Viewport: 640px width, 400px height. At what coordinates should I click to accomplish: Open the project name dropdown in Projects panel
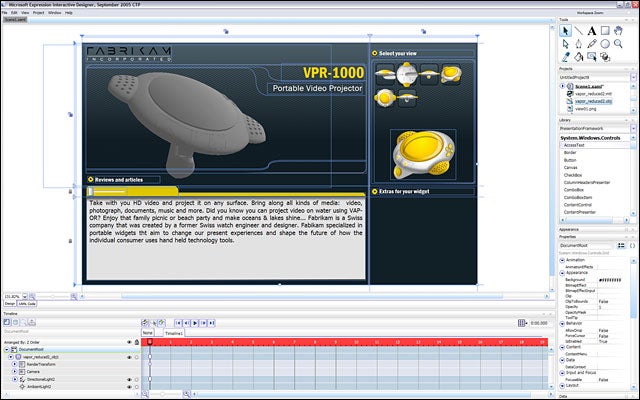tap(633, 77)
